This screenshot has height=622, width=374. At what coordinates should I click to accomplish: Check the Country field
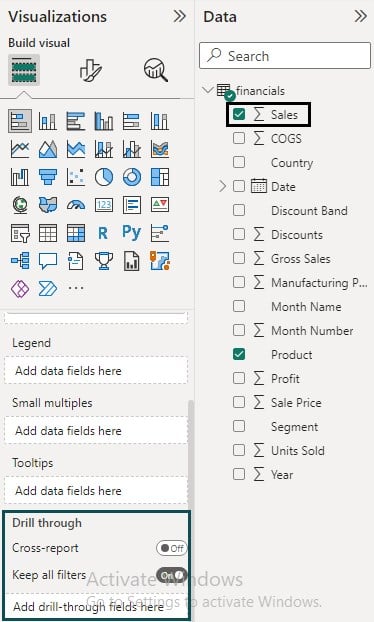(x=239, y=162)
